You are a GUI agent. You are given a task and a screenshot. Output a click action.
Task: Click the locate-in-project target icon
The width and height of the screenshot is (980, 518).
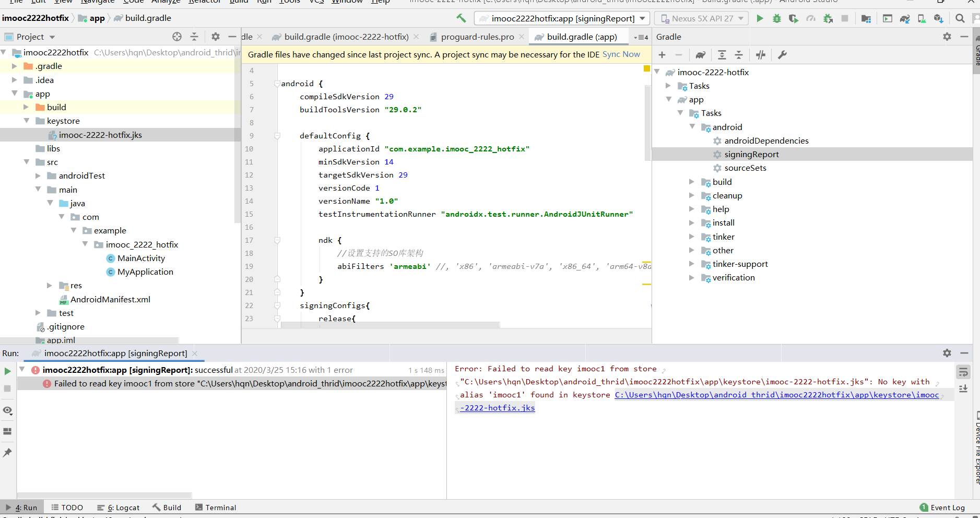(x=177, y=37)
